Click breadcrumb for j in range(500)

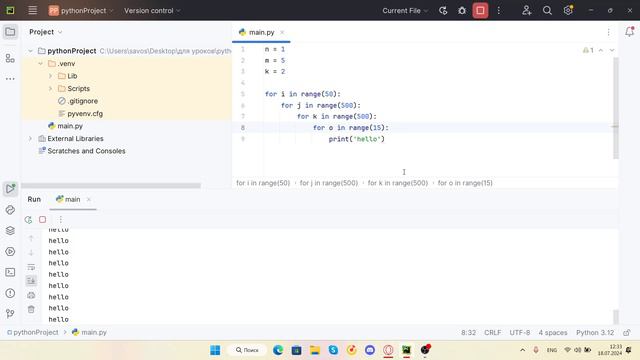tap(329, 183)
